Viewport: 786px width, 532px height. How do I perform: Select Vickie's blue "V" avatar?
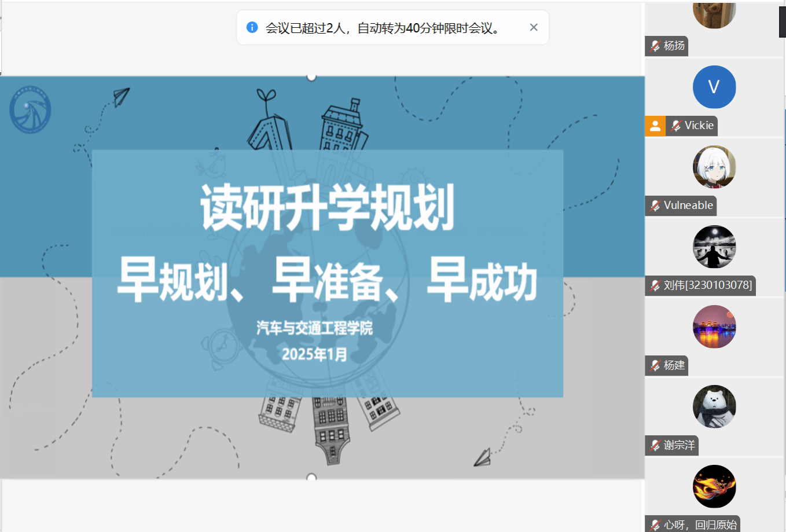pos(714,87)
